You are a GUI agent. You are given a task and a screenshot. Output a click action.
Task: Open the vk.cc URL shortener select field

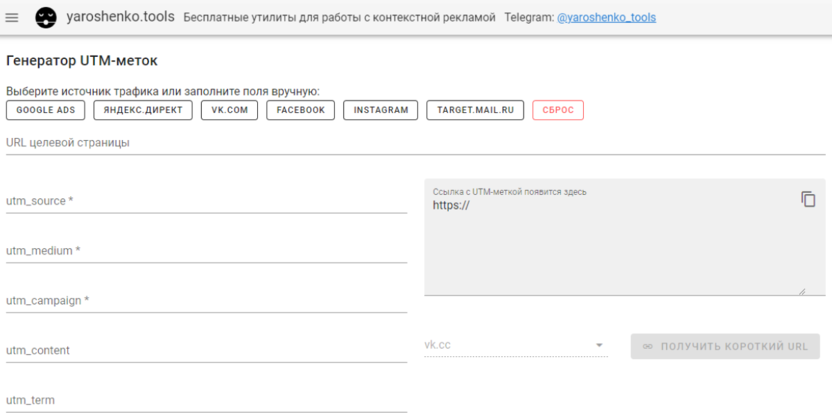(510, 345)
